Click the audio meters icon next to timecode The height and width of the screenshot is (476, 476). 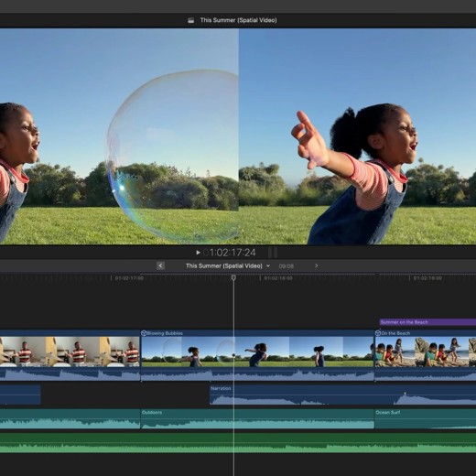[x=273, y=253]
